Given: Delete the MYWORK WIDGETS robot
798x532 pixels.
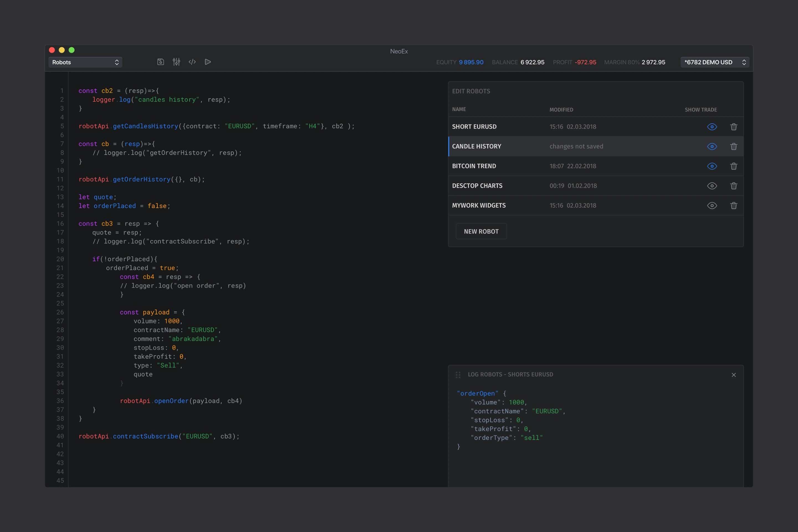Looking at the screenshot, I should pyautogui.click(x=733, y=205).
